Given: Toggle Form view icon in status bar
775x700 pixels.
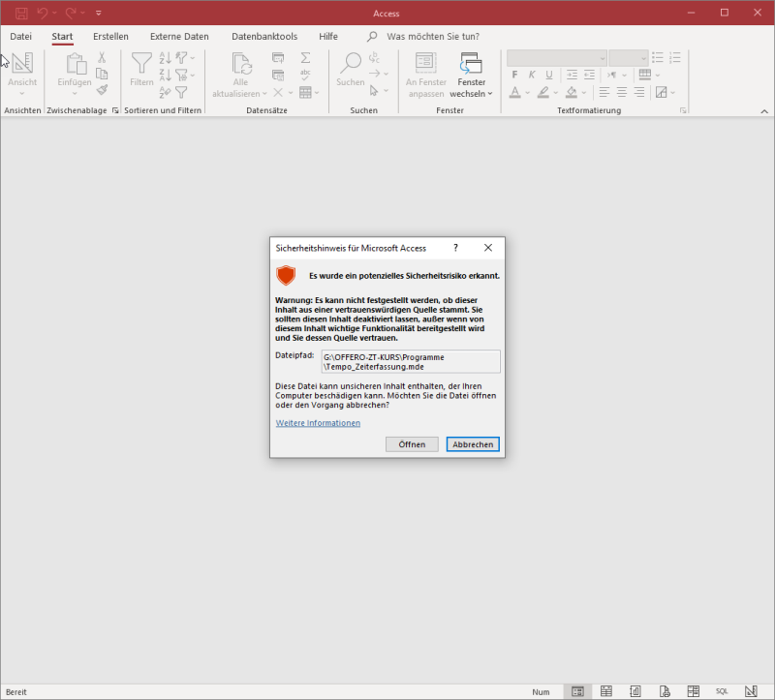Looking at the screenshot, I should click(577, 691).
